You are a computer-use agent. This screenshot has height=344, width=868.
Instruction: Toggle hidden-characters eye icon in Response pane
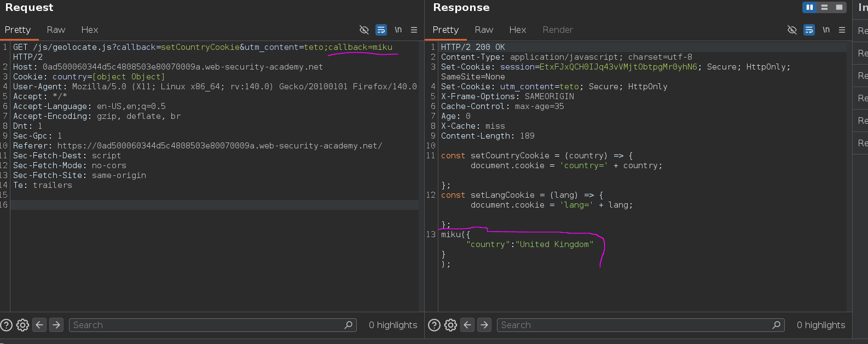(792, 30)
